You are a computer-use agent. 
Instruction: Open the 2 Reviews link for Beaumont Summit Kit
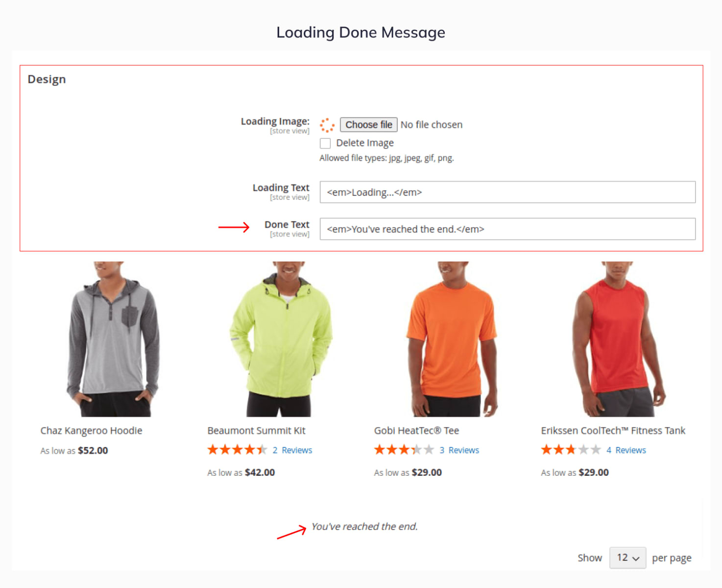[292, 450]
